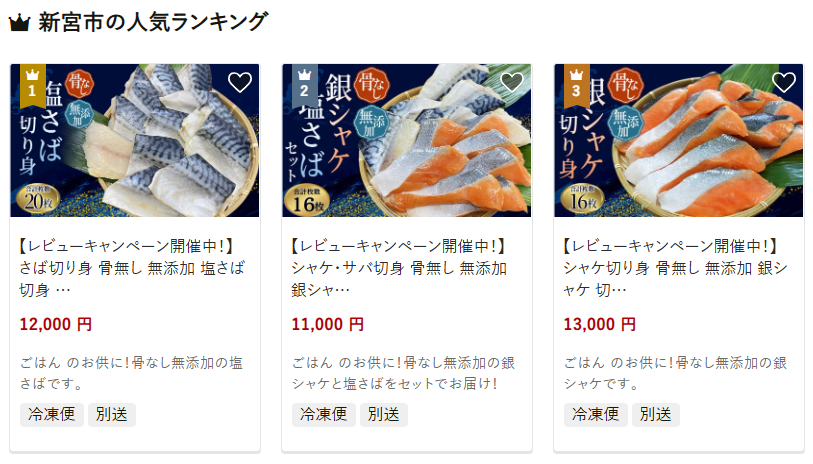The width and height of the screenshot is (813, 464).
Task: Favorite the rank 1 salted mackerel item
Action: click(x=240, y=82)
